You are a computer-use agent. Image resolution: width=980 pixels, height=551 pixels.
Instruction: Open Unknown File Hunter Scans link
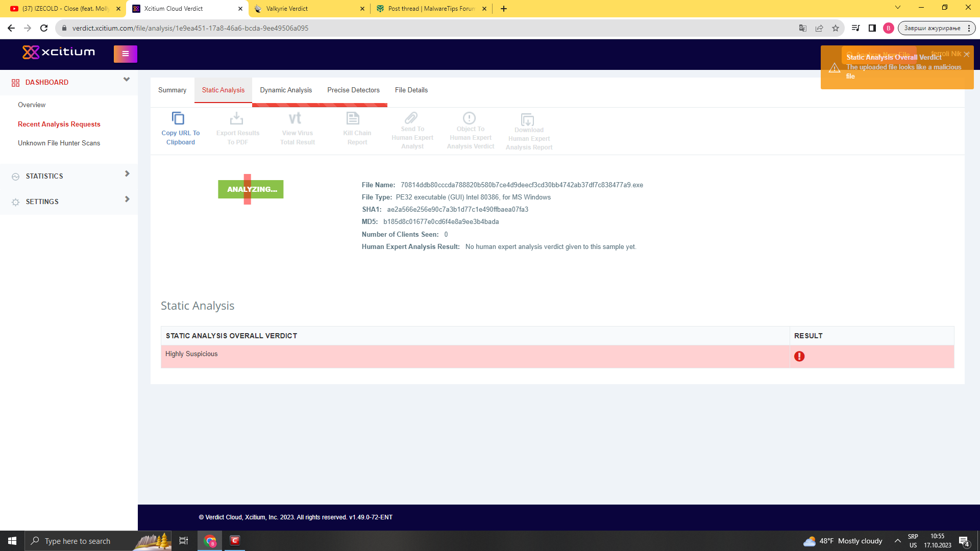(x=59, y=143)
